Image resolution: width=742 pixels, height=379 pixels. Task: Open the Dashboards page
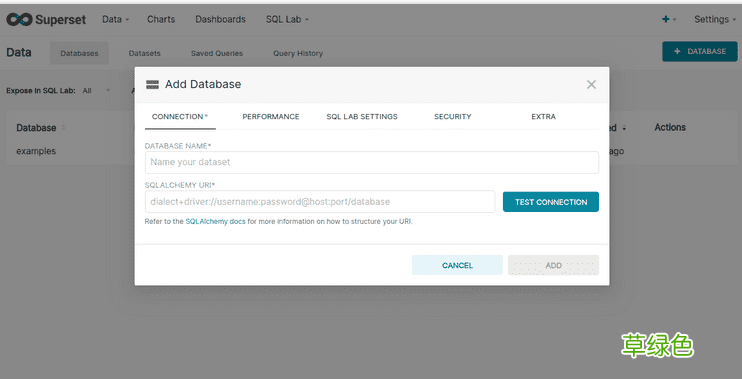click(221, 19)
